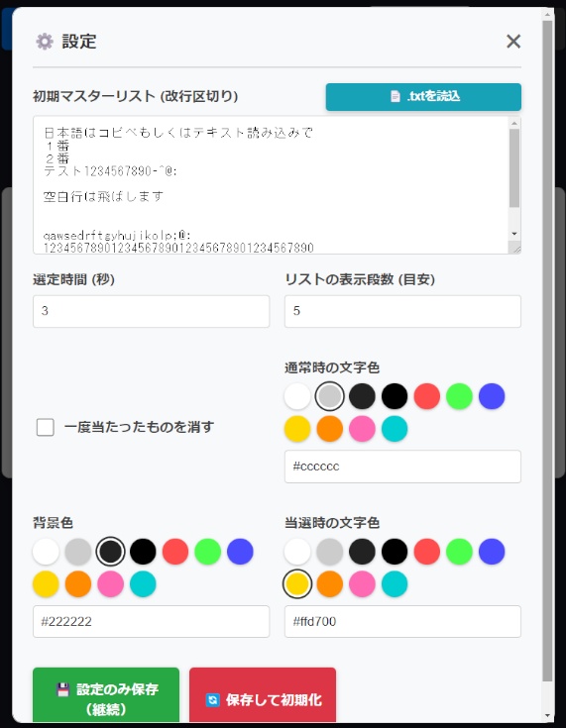Choose white swatch under 背景色
This screenshot has height=728, width=566.
pyautogui.click(x=46, y=552)
